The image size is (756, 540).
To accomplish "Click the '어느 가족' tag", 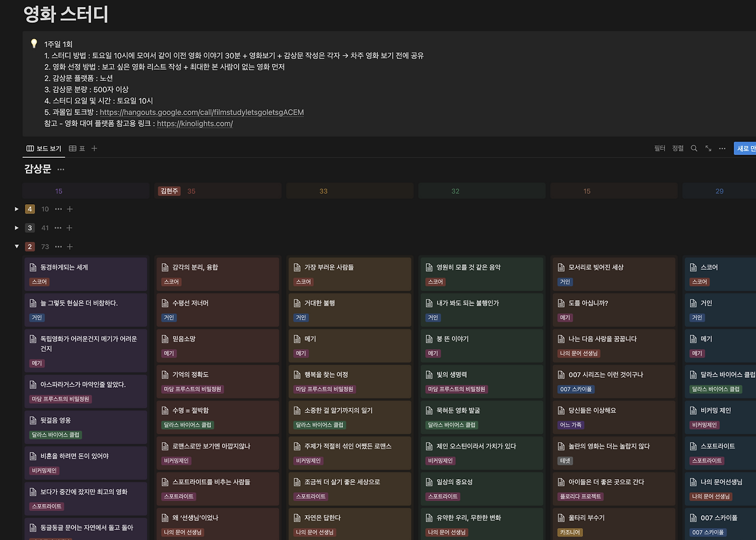I will click(x=570, y=425).
